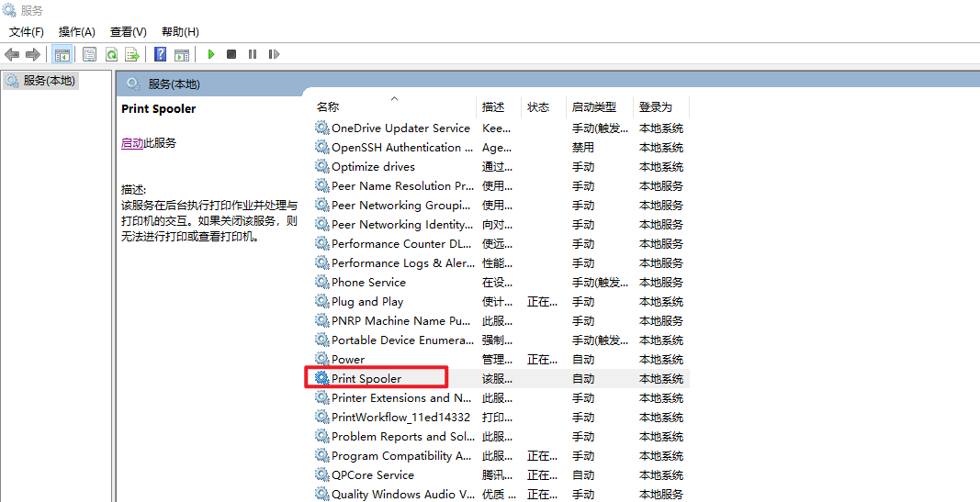Image resolution: width=980 pixels, height=502 pixels.
Task: Toggle the Show/Hide Action Pane toolbar icon
Action: (x=181, y=54)
